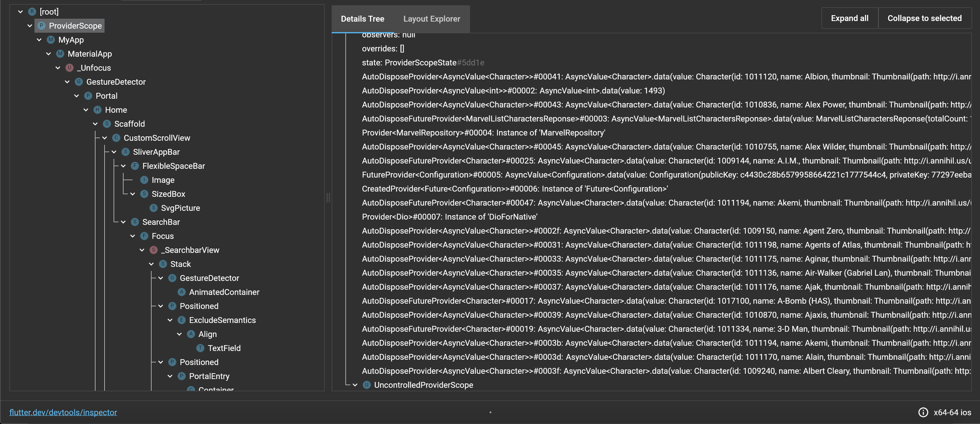The height and width of the screenshot is (424, 980).
Task: Click the _SearchbarView widget icon
Action: click(153, 250)
